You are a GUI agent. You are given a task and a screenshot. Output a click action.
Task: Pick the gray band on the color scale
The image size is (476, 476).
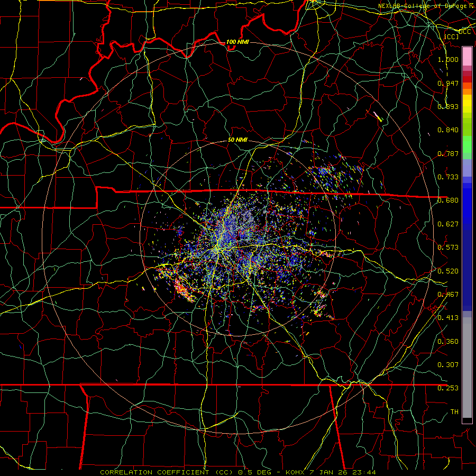467,368
